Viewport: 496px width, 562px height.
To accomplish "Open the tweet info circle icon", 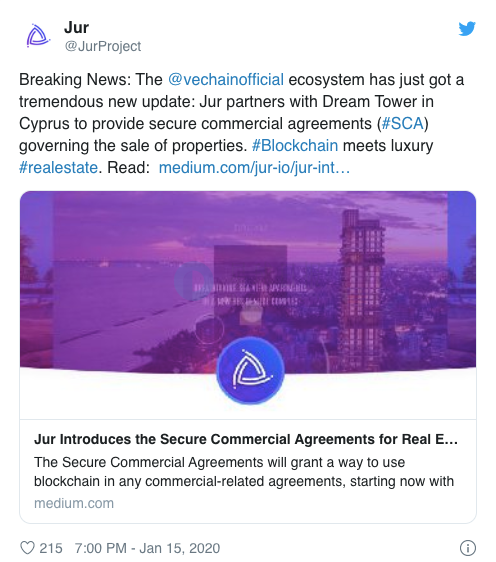I will [468, 548].
